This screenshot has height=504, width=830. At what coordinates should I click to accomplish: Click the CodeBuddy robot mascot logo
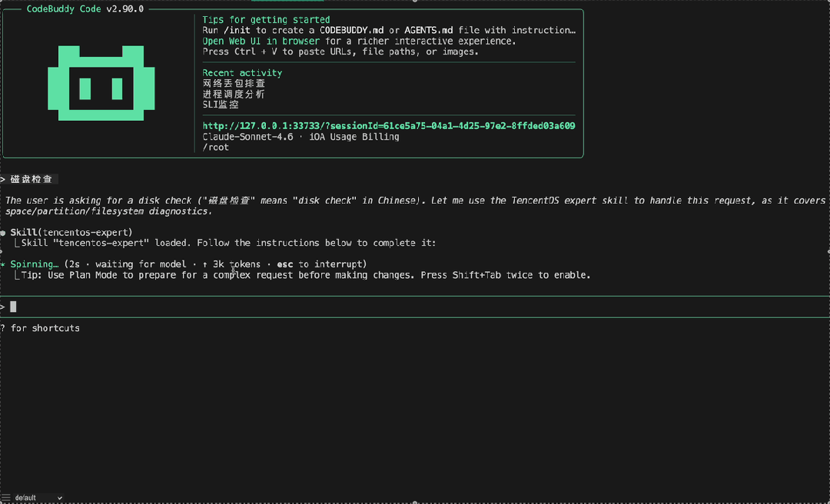coord(101,83)
